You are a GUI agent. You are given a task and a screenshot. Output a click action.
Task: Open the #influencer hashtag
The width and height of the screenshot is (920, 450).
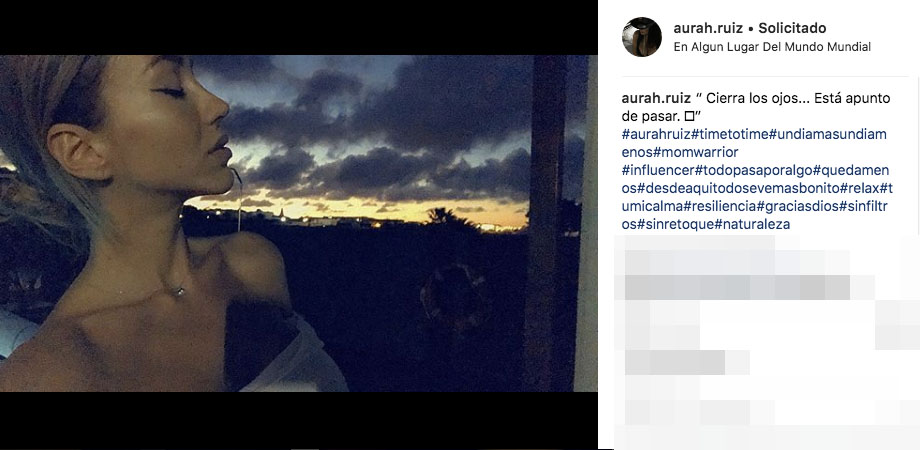click(x=658, y=170)
